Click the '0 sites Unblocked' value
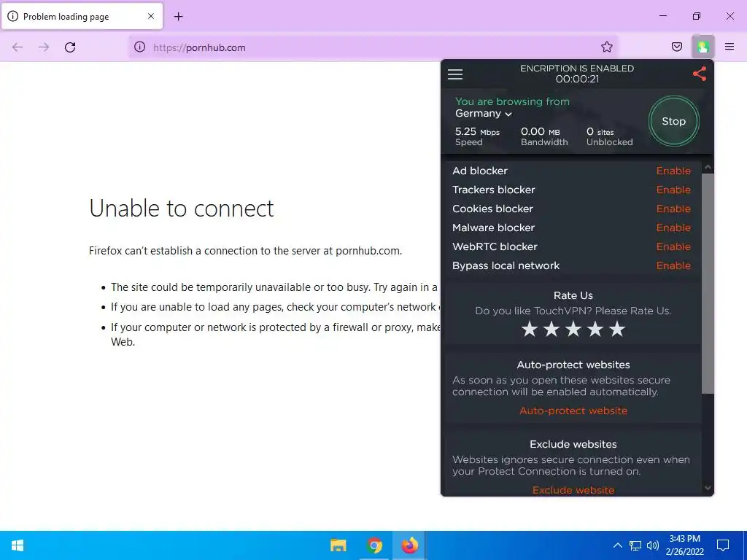Viewport: 747px width, 560px height. click(609, 136)
